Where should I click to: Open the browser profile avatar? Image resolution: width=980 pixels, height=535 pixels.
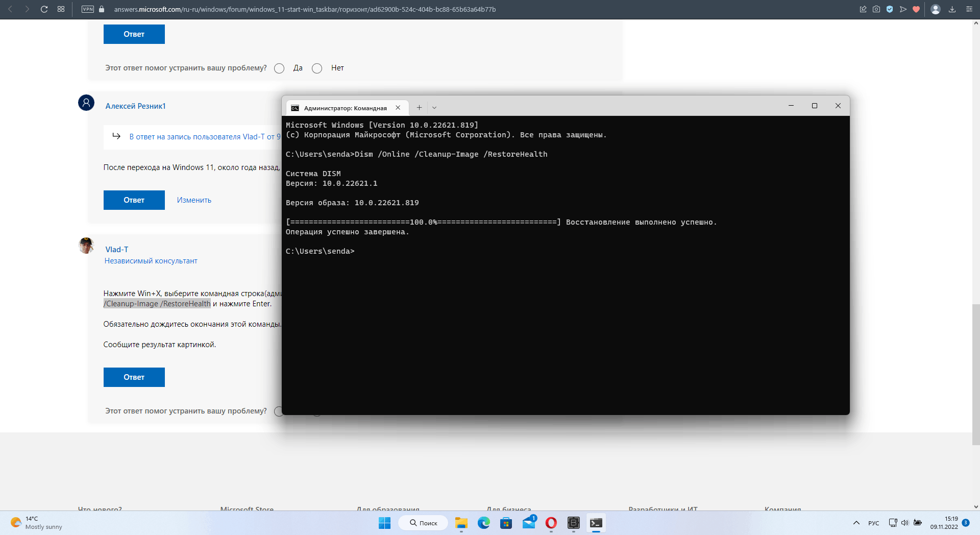[x=936, y=9]
